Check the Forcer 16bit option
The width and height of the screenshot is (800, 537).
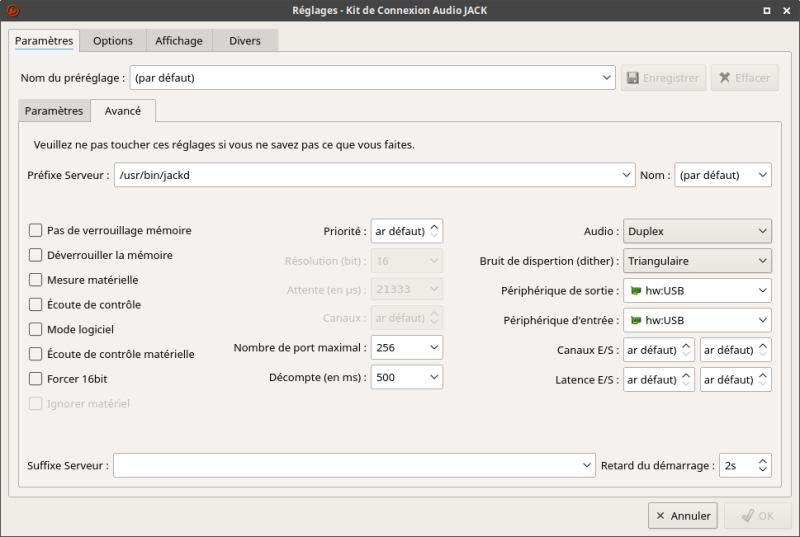coord(36,379)
